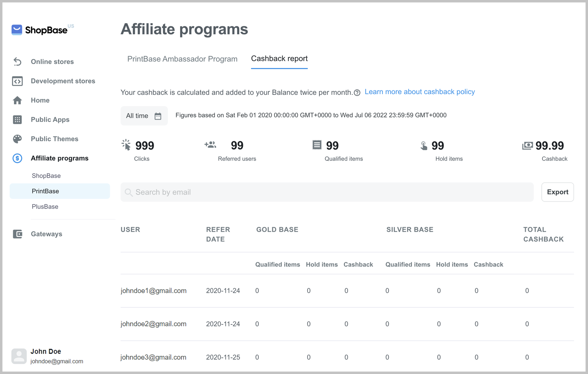Image resolution: width=588 pixels, height=374 pixels.
Task: Open Online stores via its arrow icon
Action: click(17, 62)
